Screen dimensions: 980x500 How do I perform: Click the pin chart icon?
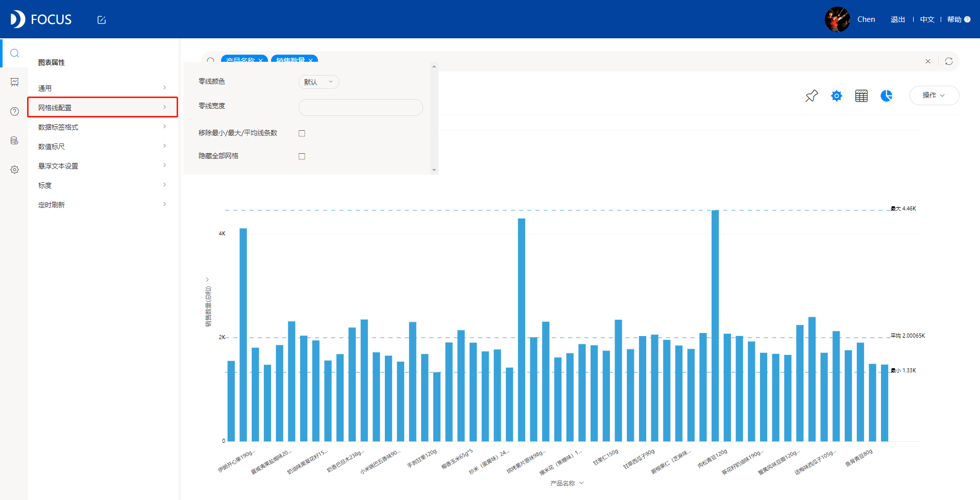(812, 96)
